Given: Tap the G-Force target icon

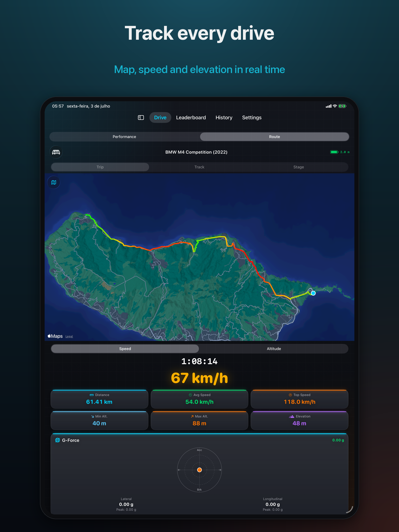Looking at the screenshot, I should [57, 440].
